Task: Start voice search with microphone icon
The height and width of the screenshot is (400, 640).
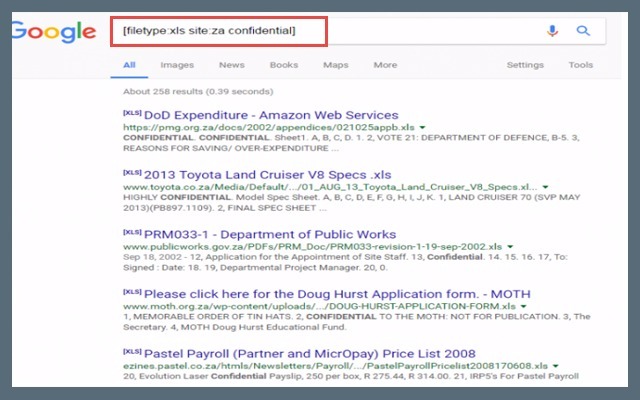Action: click(552, 31)
